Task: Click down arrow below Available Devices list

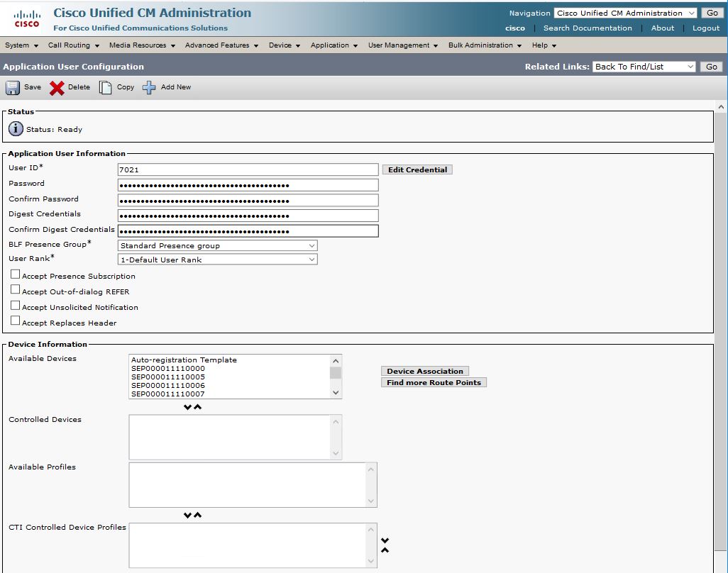Action: click(x=187, y=407)
